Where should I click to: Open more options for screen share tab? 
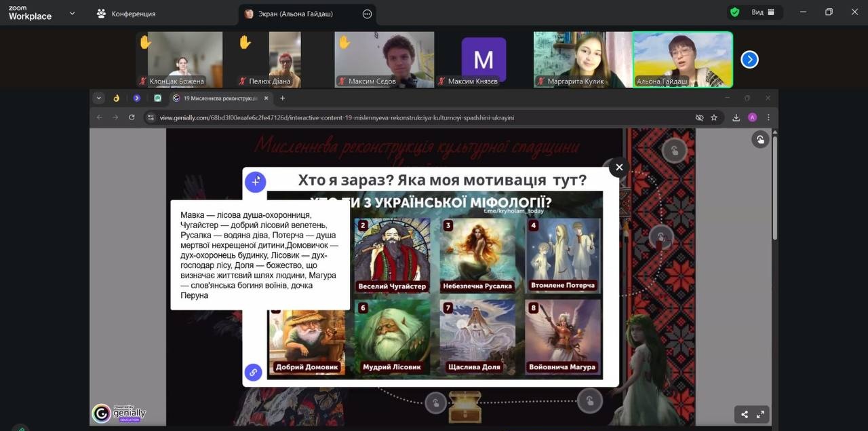click(x=367, y=14)
